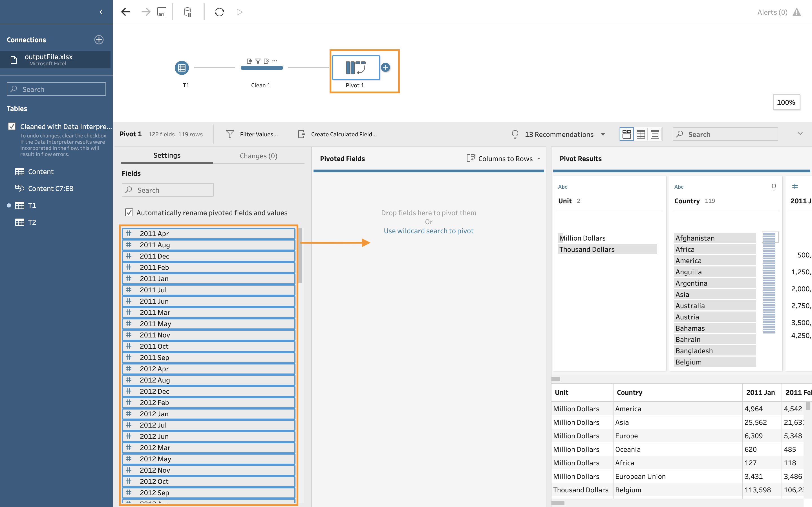Switch to list view icon
This screenshot has height=507, width=812.
click(655, 134)
